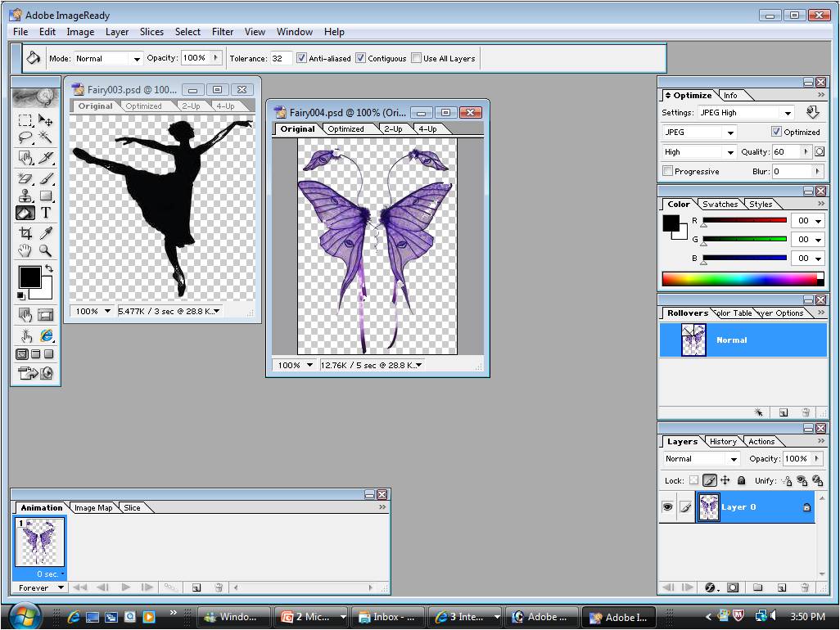The image size is (840, 630).
Task: Click the Forever loop selector in Animation
Action: (39, 587)
